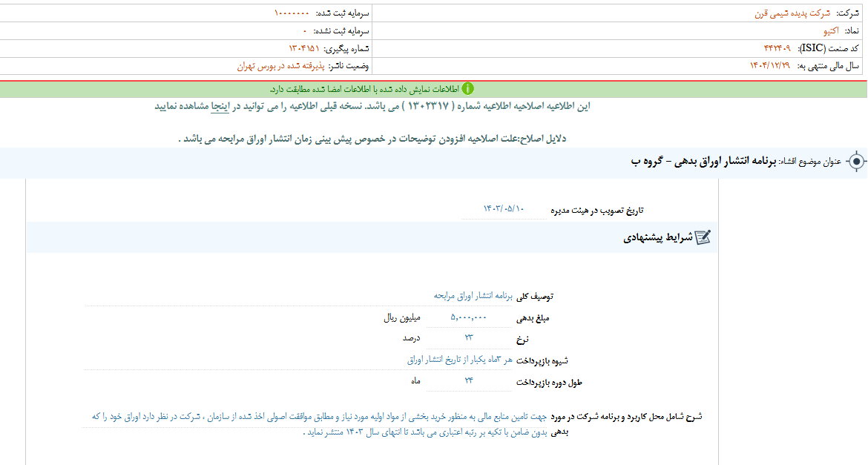Viewport: 868px width, 465px height.
Task: Click the green signature confirmation banner
Action: tap(434, 88)
